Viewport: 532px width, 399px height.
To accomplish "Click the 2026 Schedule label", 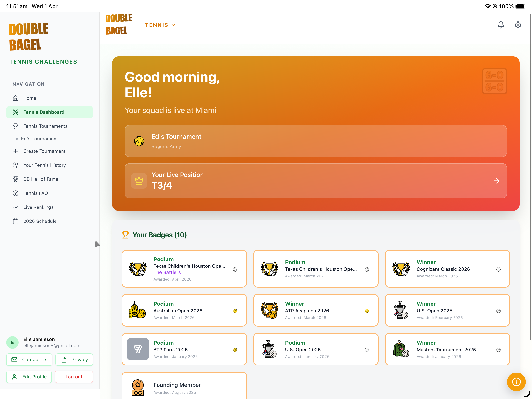I will click(40, 221).
